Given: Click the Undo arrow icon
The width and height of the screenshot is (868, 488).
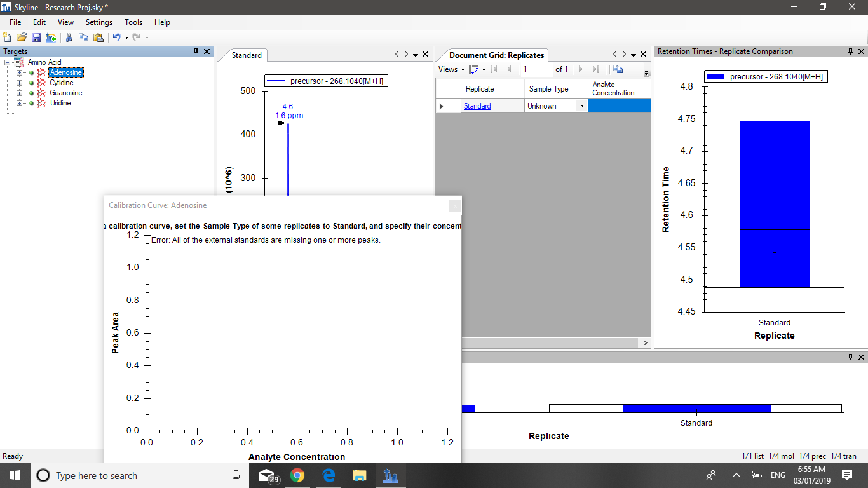Looking at the screenshot, I should point(116,37).
